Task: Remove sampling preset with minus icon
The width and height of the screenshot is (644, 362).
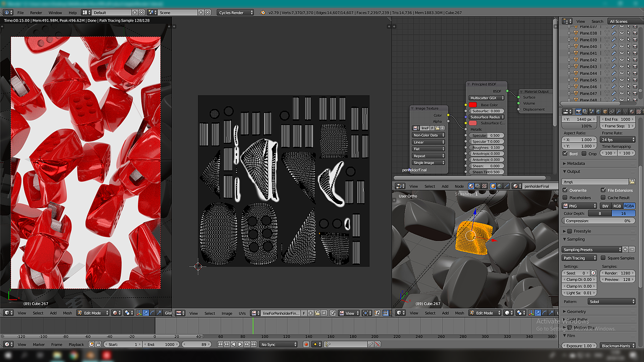Action: [632, 249]
